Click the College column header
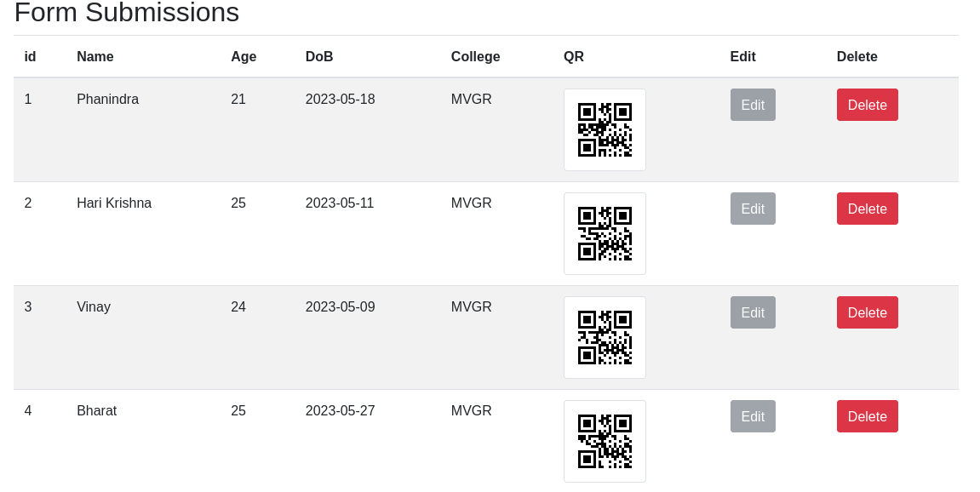The width and height of the screenshot is (980, 492). 475,56
